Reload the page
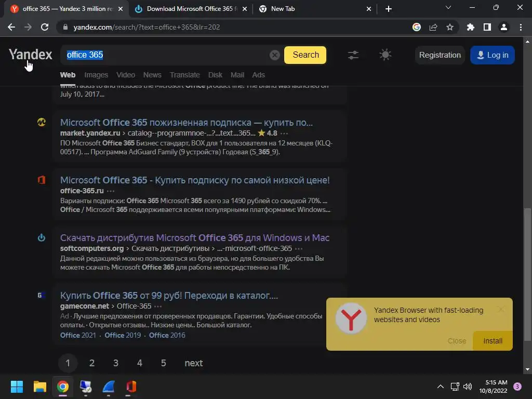The height and width of the screenshot is (399, 532). tap(45, 27)
